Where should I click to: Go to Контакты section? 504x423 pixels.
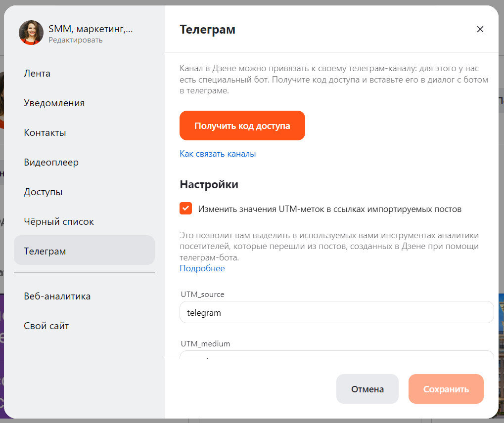[x=46, y=132]
